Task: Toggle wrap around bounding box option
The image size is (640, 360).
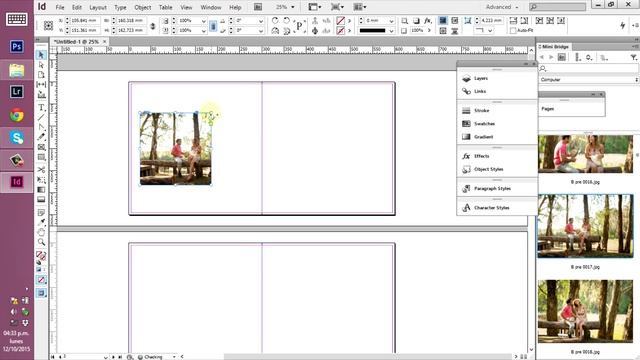Action: 454,20
